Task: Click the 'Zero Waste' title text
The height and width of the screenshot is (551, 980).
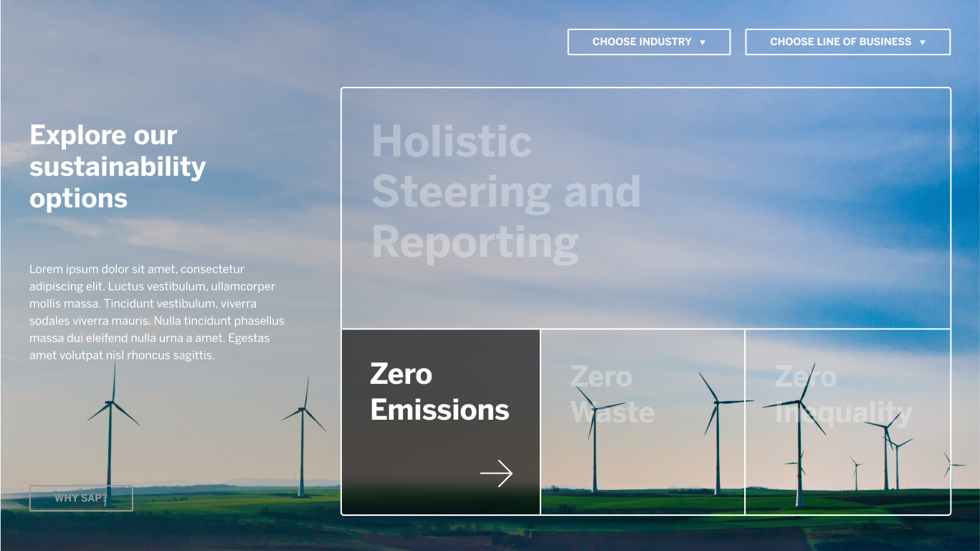Action: (612, 395)
